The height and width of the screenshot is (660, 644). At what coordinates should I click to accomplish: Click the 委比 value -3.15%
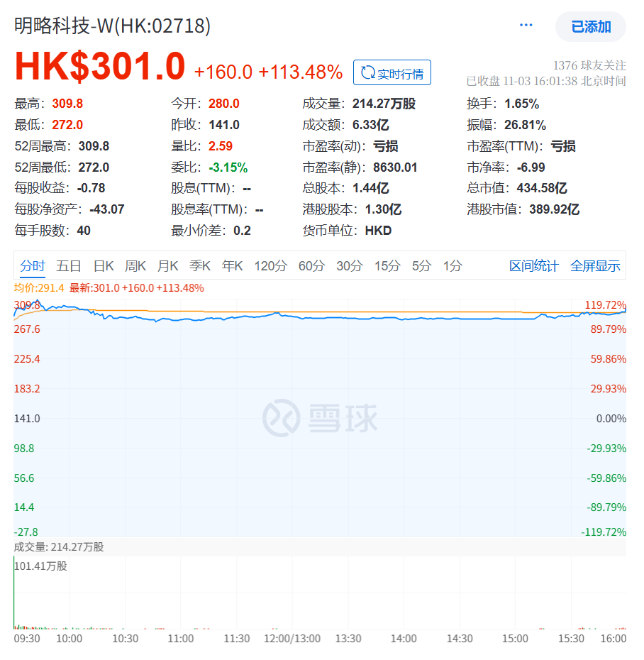[228, 167]
